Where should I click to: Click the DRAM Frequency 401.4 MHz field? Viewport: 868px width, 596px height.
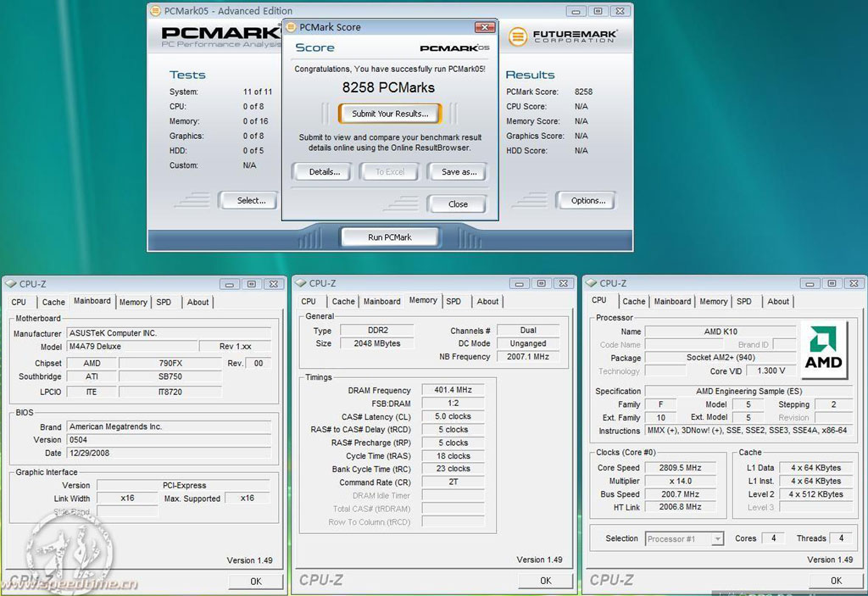(x=453, y=390)
